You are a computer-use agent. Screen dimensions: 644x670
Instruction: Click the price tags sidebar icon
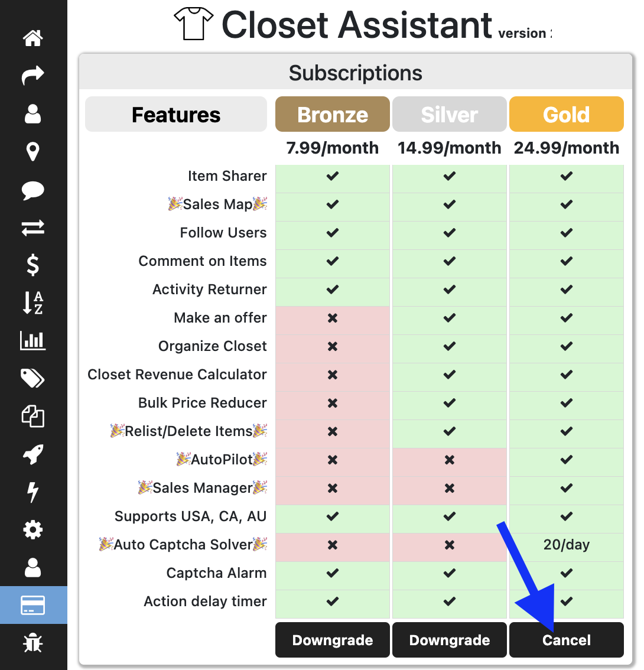point(33,378)
